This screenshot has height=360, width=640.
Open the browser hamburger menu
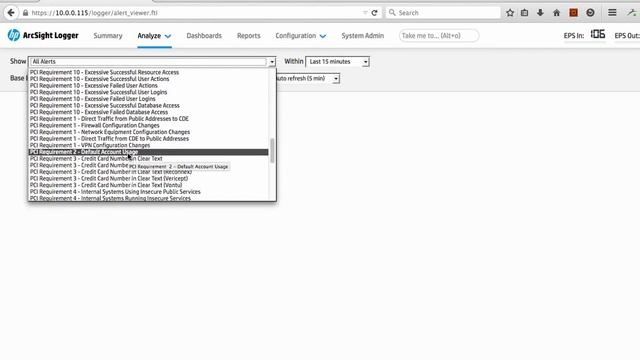(612, 13)
